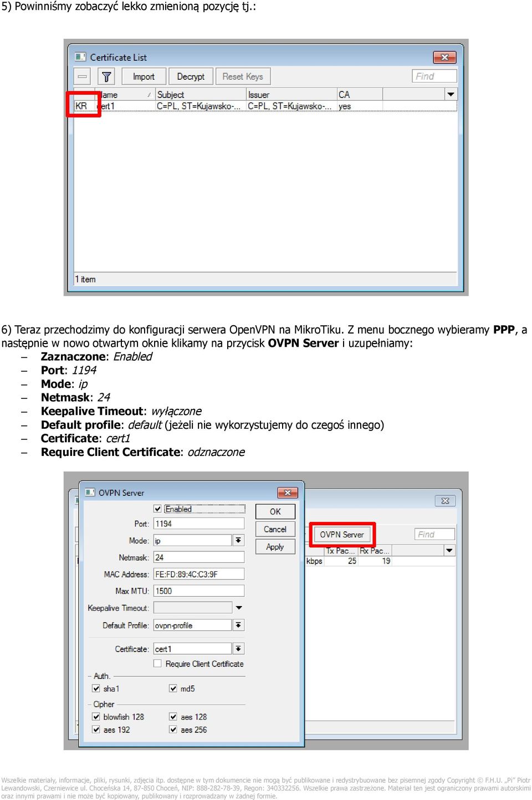Toggle the blowfish 128 cipher checkbox
The image size is (532, 800).
(96, 716)
